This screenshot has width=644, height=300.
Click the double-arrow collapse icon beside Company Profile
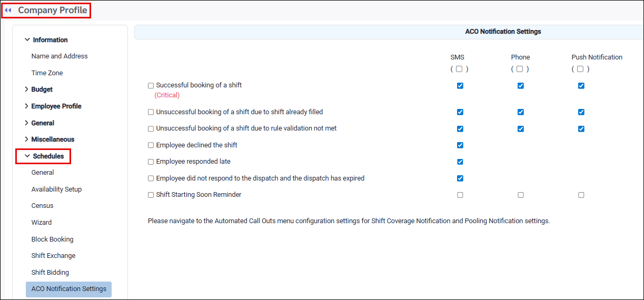[8, 11]
